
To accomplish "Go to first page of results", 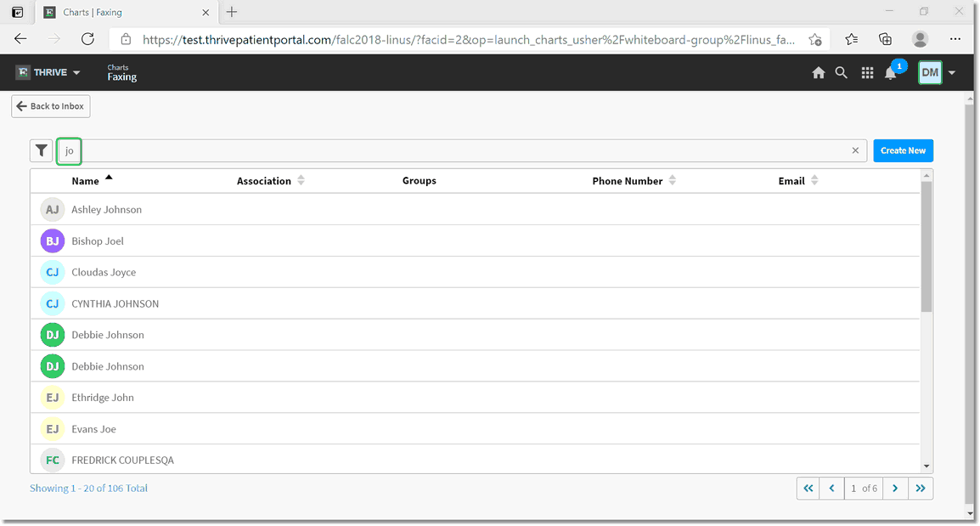I will click(808, 489).
